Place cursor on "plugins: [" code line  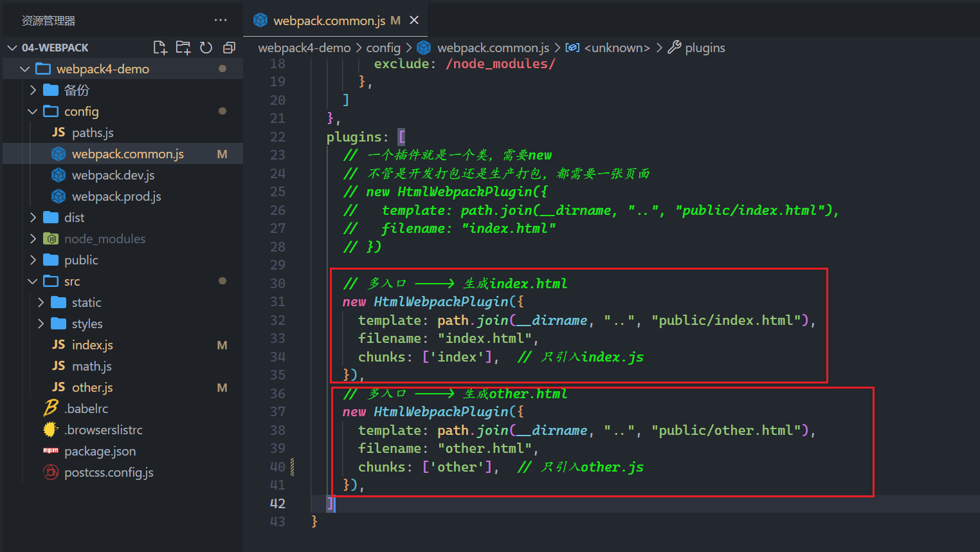(366, 137)
